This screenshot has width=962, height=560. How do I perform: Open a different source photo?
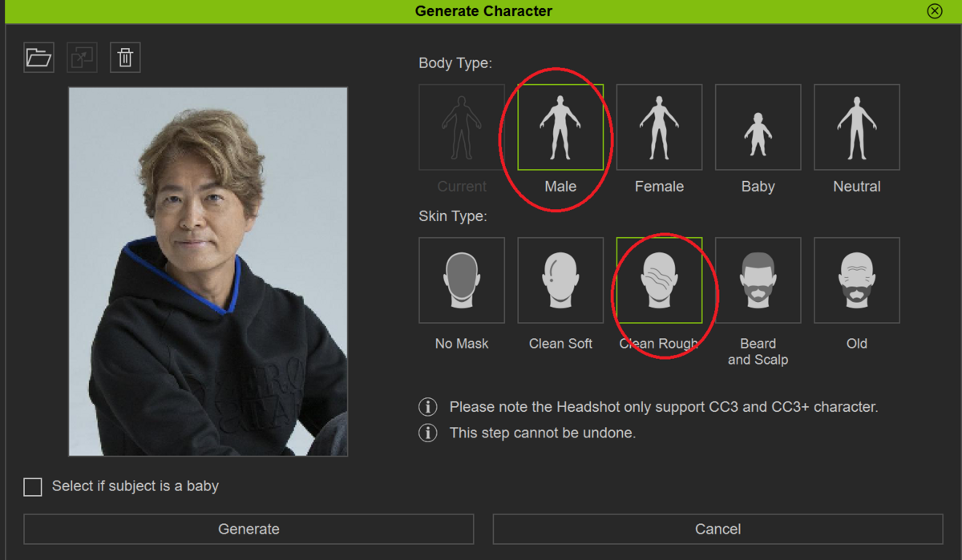tap(38, 57)
